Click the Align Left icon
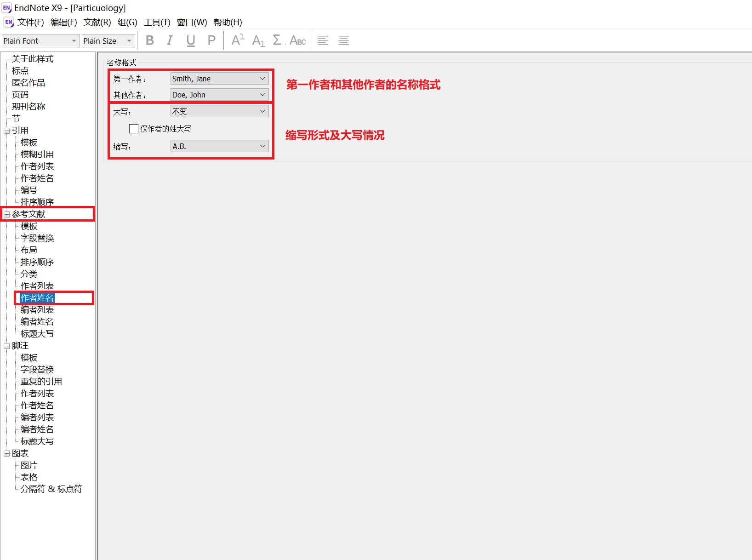Viewport: 752px width, 560px height. coord(323,40)
